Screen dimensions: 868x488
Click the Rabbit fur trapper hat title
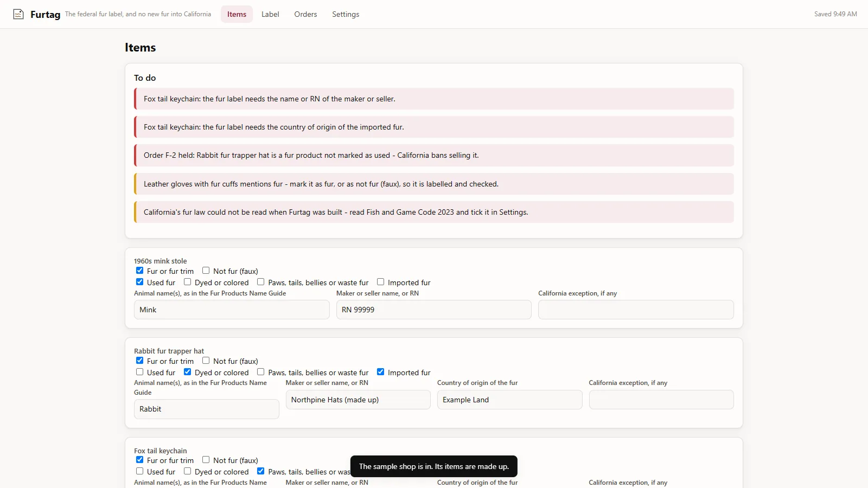(169, 351)
